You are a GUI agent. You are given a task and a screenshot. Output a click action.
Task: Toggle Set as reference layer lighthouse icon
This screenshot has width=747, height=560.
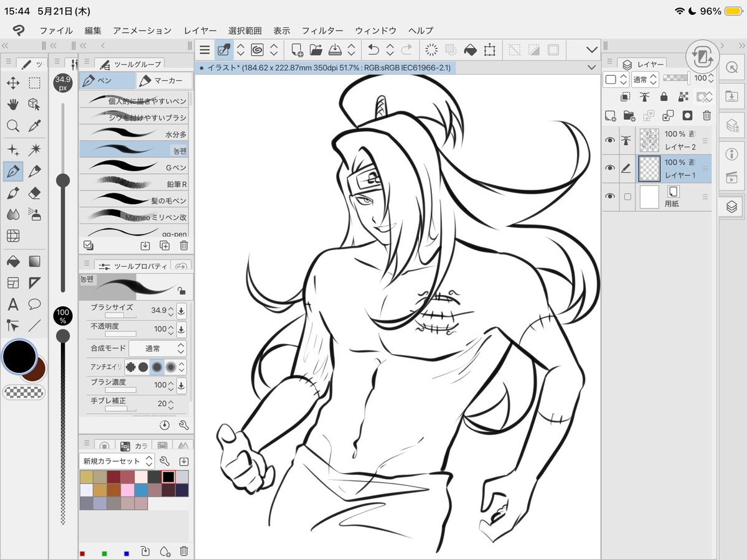click(x=645, y=96)
